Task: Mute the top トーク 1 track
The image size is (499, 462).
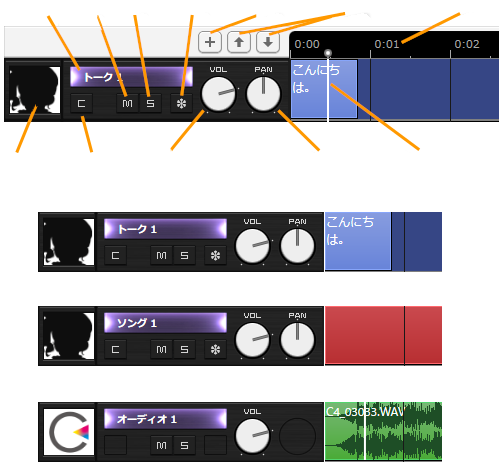Action: (127, 103)
